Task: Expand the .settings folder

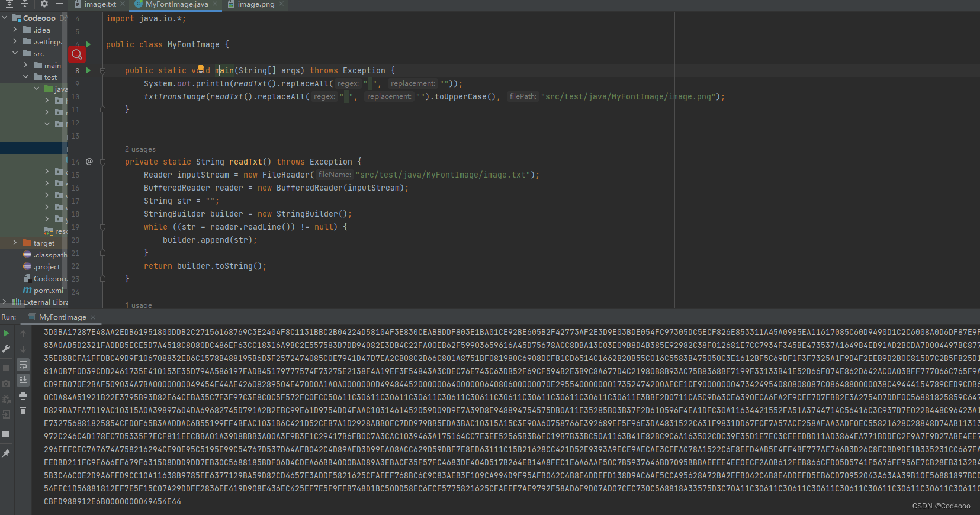Action: 15,41
